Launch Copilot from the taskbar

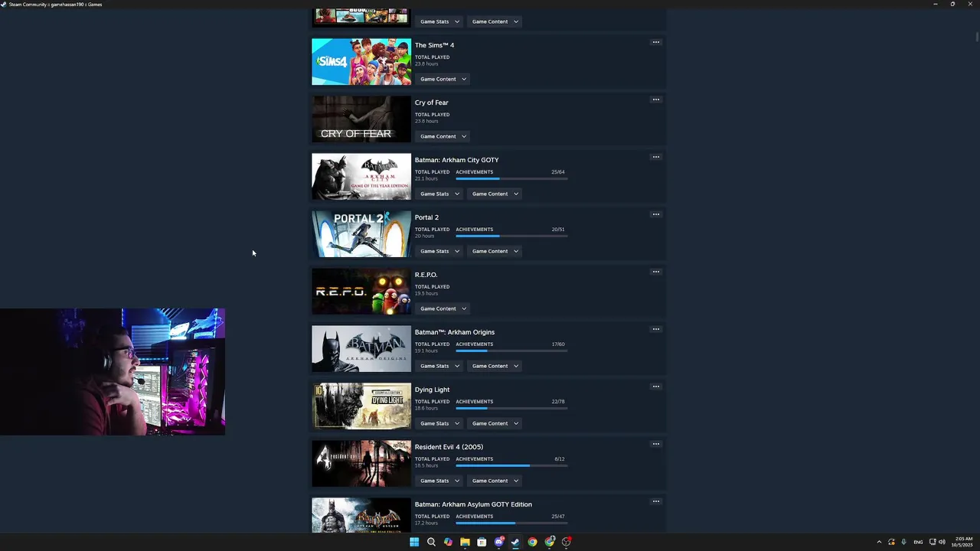(x=448, y=542)
